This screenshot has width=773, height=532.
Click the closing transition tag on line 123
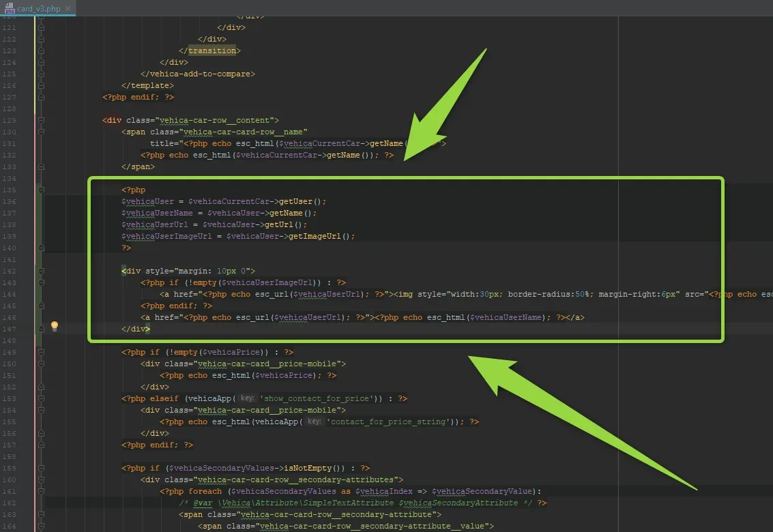tap(209, 50)
